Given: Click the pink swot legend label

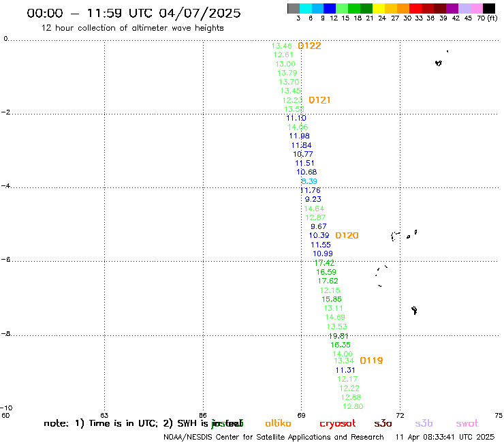Looking at the screenshot, I should (x=467, y=424).
